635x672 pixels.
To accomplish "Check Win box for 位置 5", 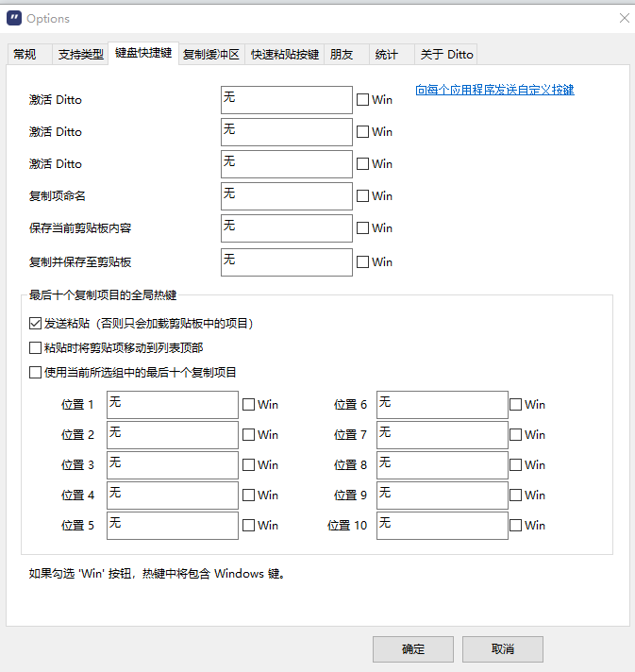I will click(x=248, y=526).
